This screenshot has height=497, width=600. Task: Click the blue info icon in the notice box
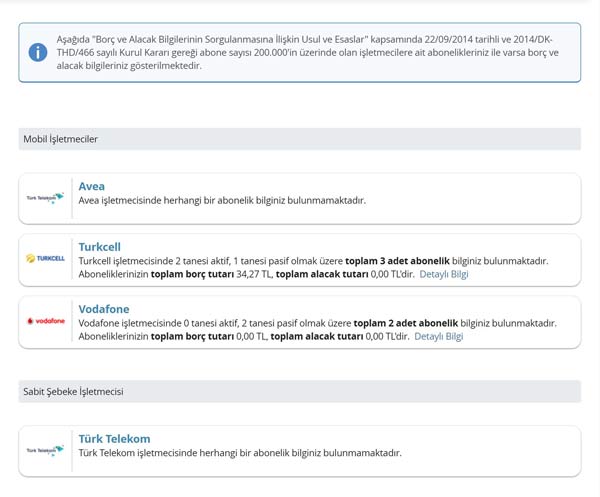click(38, 52)
